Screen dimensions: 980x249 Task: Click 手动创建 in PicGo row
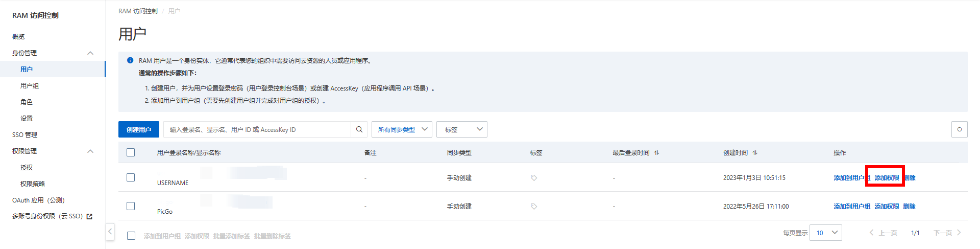click(459, 207)
